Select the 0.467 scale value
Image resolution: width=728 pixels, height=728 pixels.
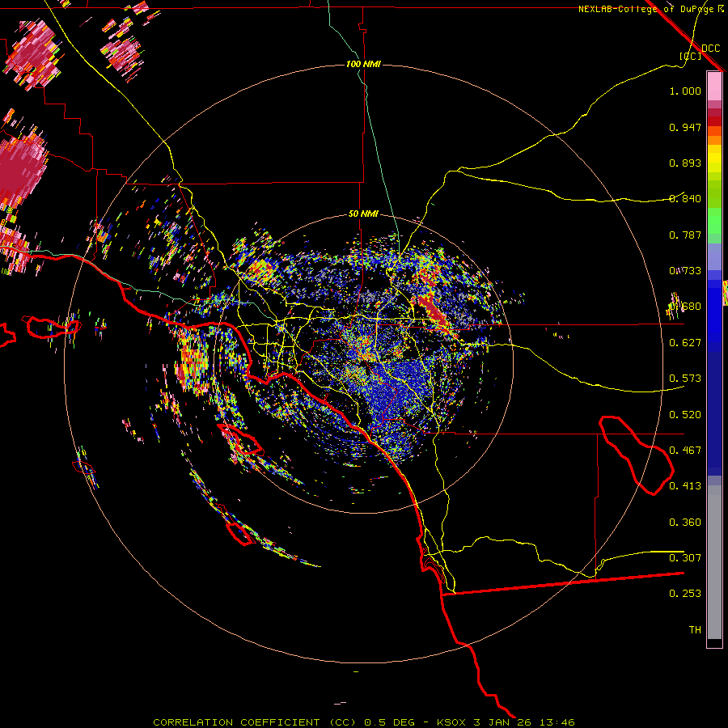pos(685,451)
